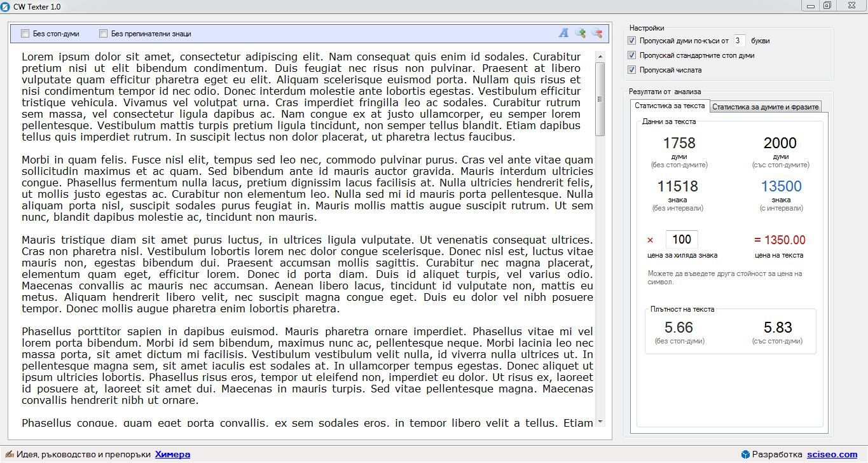Image resolution: width=868 pixels, height=463 pixels.
Task: Click the '11518' characters without spaces value
Action: tap(678, 186)
